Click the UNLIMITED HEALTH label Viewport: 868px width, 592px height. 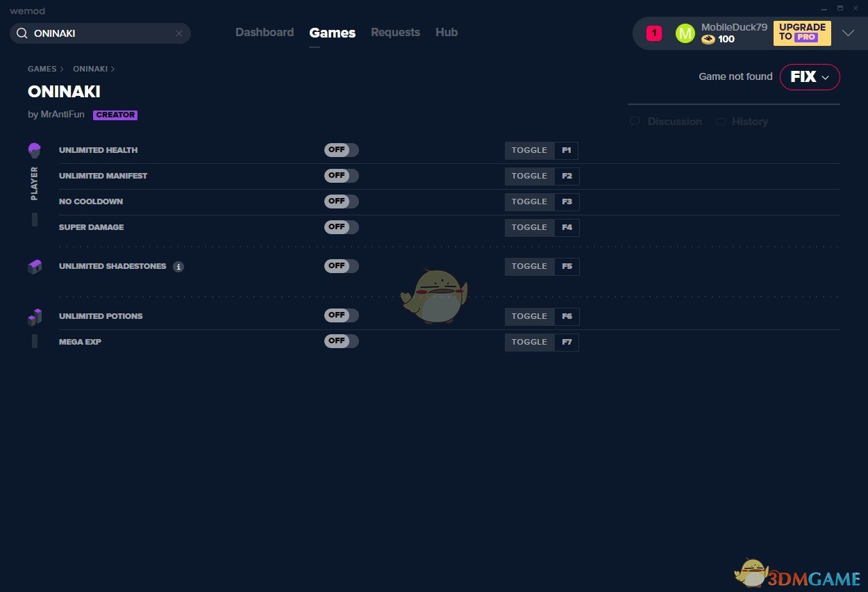click(x=98, y=150)
